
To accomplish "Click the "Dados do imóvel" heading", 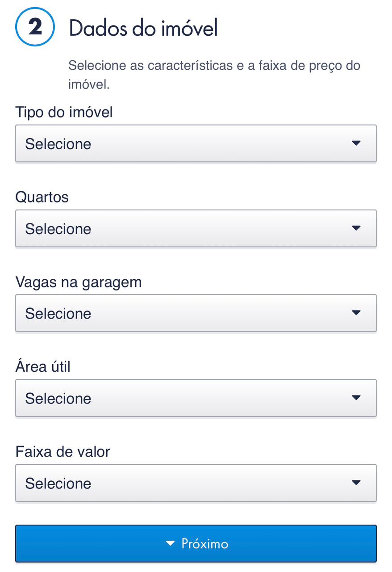I will coord(143,29).
